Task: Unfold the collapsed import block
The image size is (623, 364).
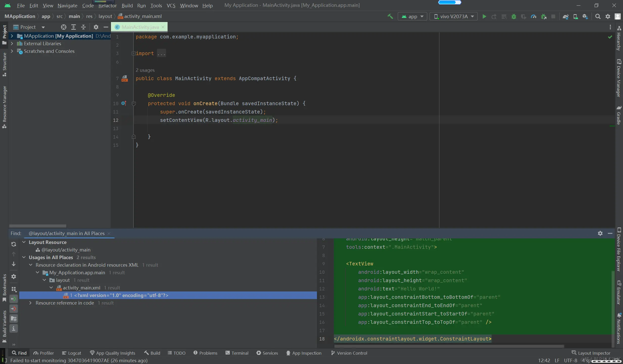Action: point(133,53)
